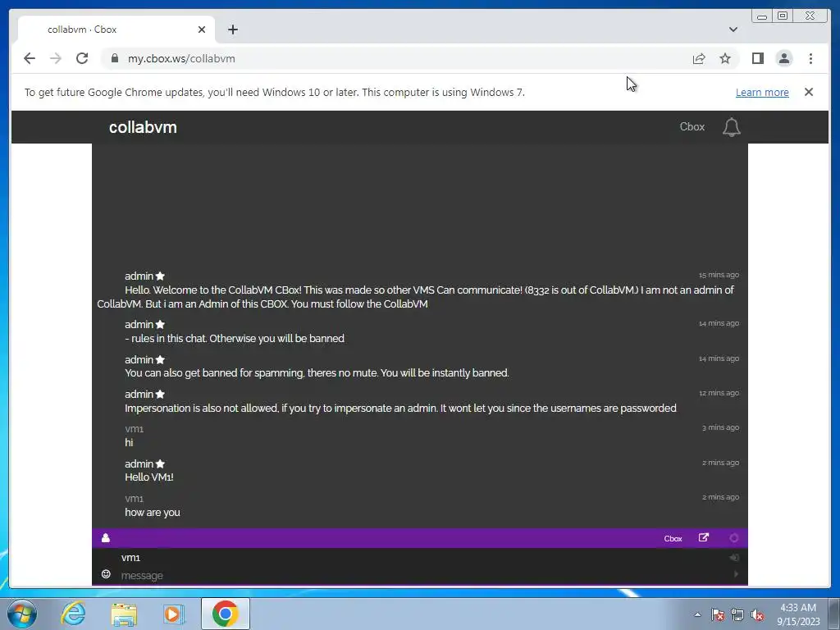Click the '15 mins ago' timestamp
This screenshot has height=630, width=840.
point(719,275)
